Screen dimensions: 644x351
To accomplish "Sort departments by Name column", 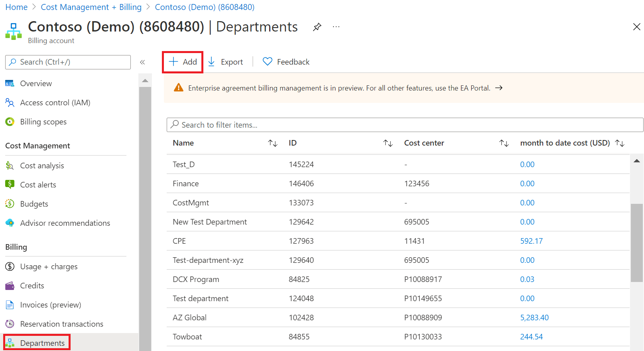I will click(x=273, y=143).
